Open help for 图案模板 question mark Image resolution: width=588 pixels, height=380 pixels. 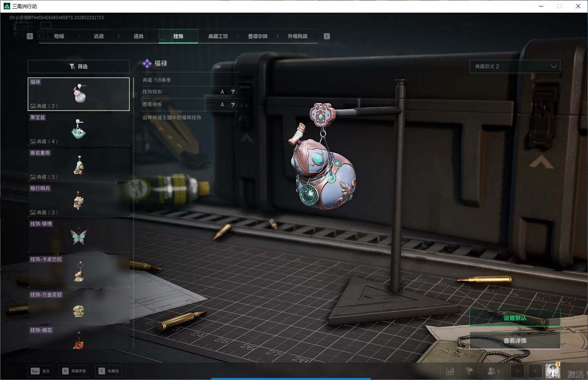(x=233, y=105)
